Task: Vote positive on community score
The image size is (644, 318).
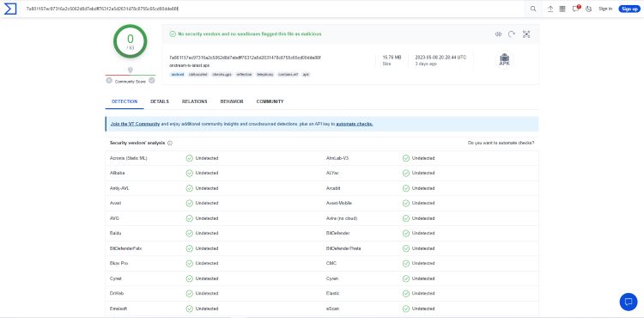Action: coord(151,81)
